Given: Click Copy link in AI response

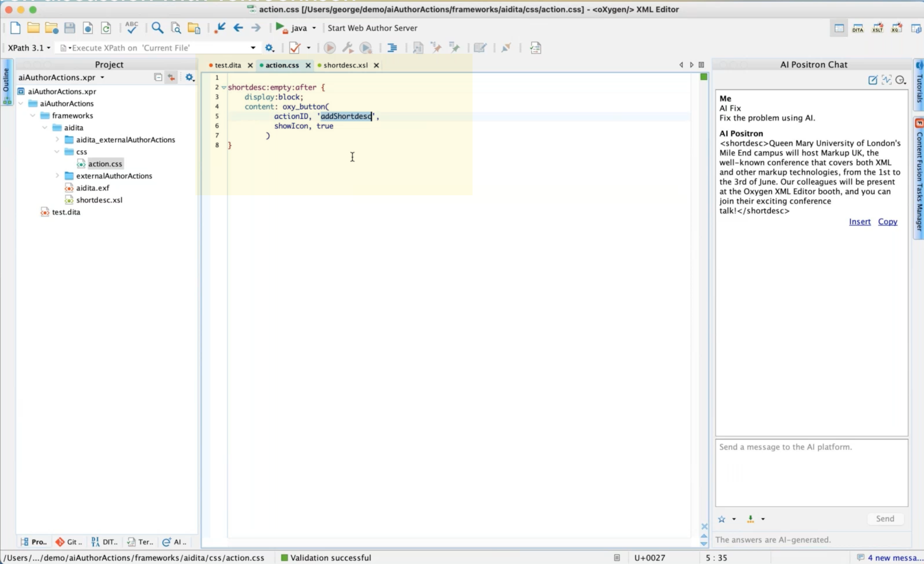Looking at the screenshot, I should (887, 221).
